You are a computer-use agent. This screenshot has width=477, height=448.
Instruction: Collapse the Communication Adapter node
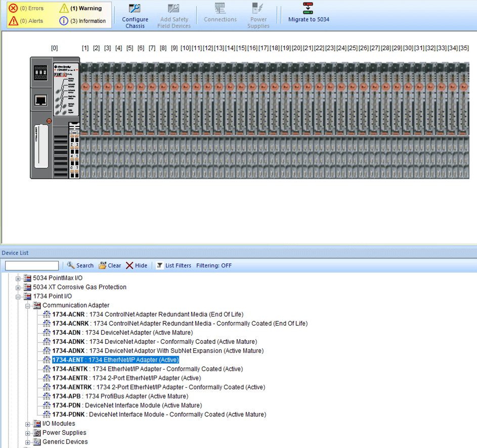click(x=28, y=306)
